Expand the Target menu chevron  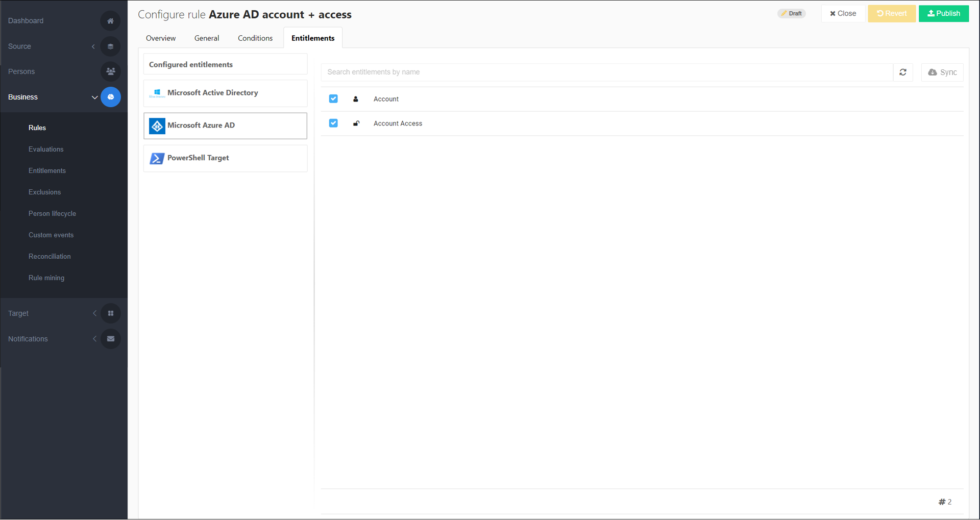[94, 313]
